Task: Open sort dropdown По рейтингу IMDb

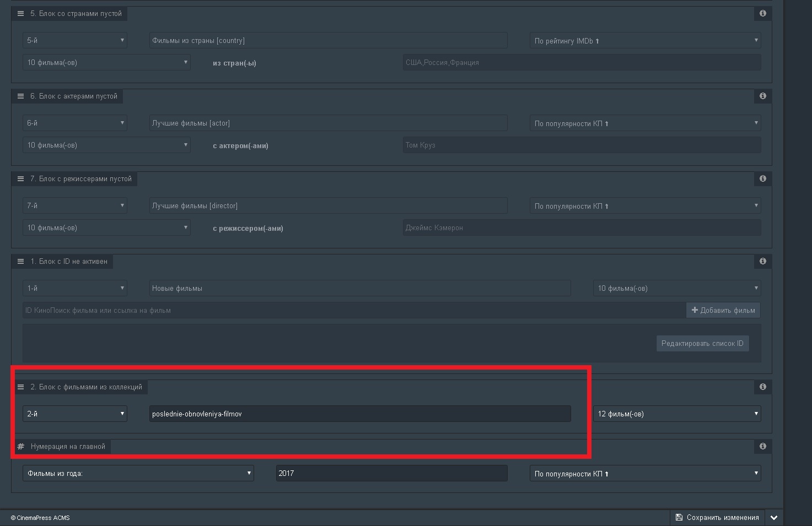Action: click(646, 40)
